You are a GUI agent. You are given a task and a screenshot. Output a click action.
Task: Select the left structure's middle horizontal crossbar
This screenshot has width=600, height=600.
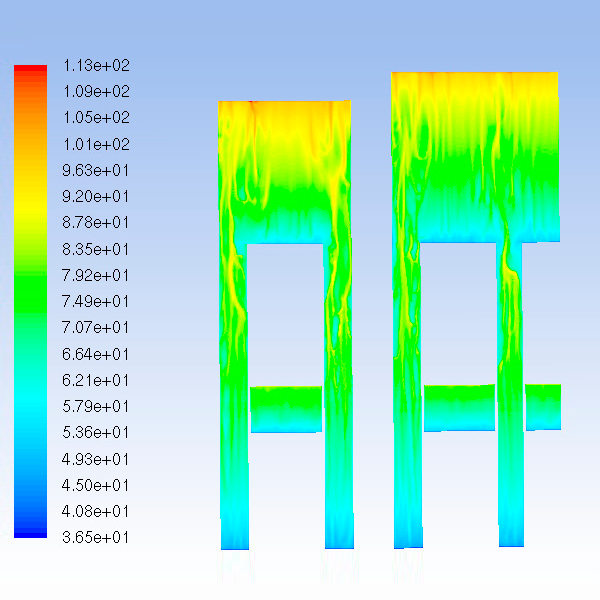pos(285,409)
